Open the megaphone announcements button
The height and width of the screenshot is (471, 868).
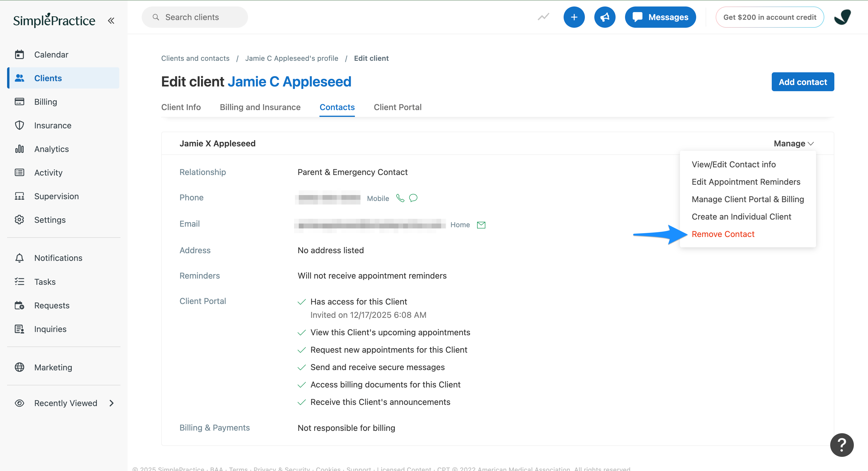coord(605,17)
